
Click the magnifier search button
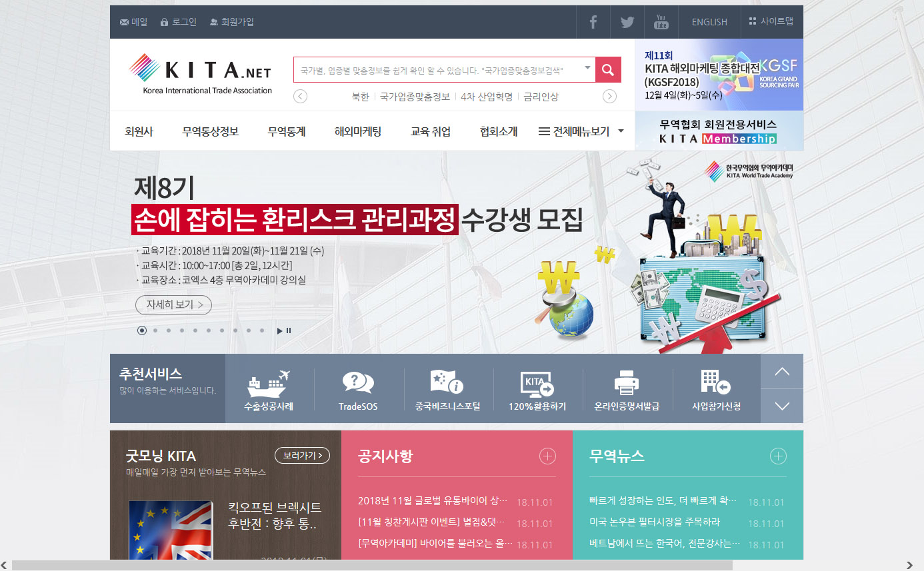(x=608, y=69)
